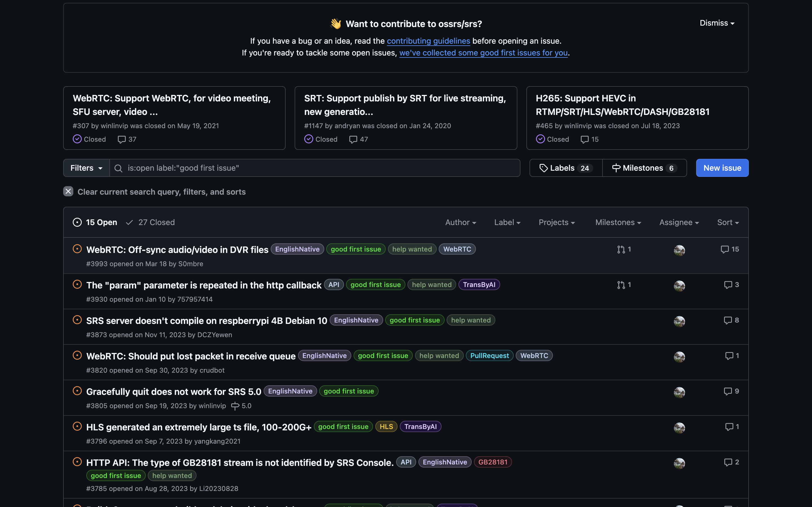Viewport: 812px width, 507px height.
Task: Show the 27 Closed issues
Action: [x=150, y=222]
